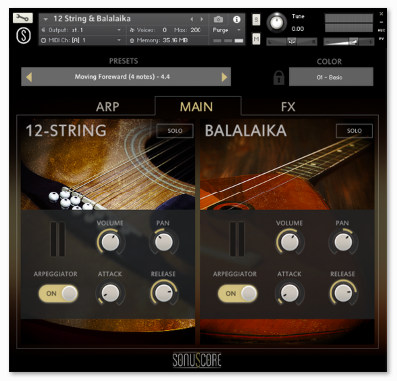This screenshot has width=397, height=381.
Task: Open the instrument info icon
Action: pos(236,19)
